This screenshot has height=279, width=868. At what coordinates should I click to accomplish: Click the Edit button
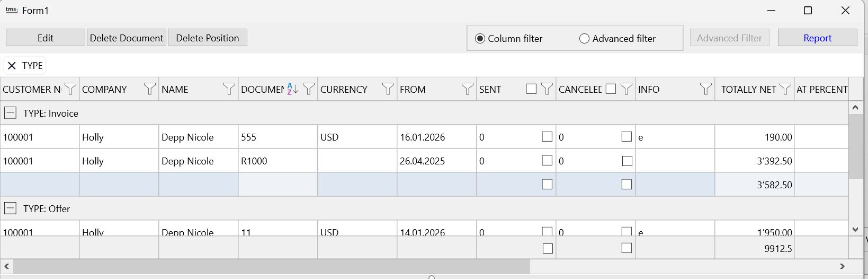pyautogui.click(x=46, y=38)
